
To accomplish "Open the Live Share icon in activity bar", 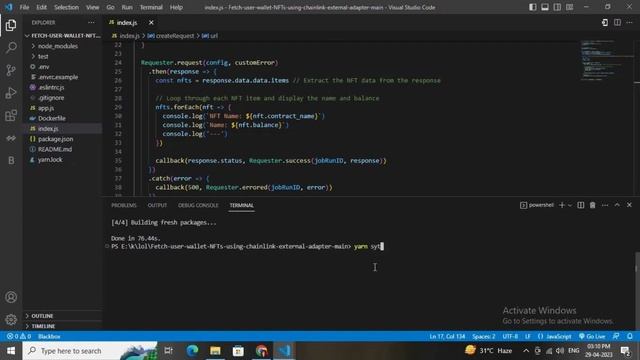I will point(11,138).
